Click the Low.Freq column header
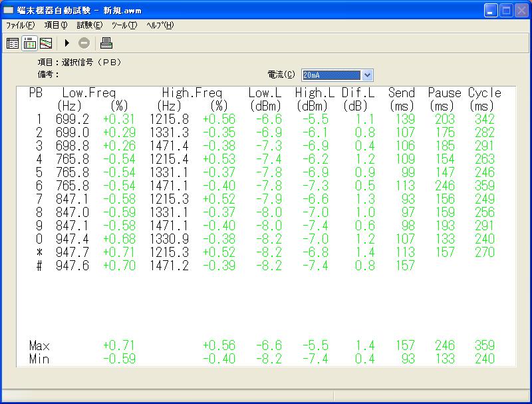 [88, 93]
